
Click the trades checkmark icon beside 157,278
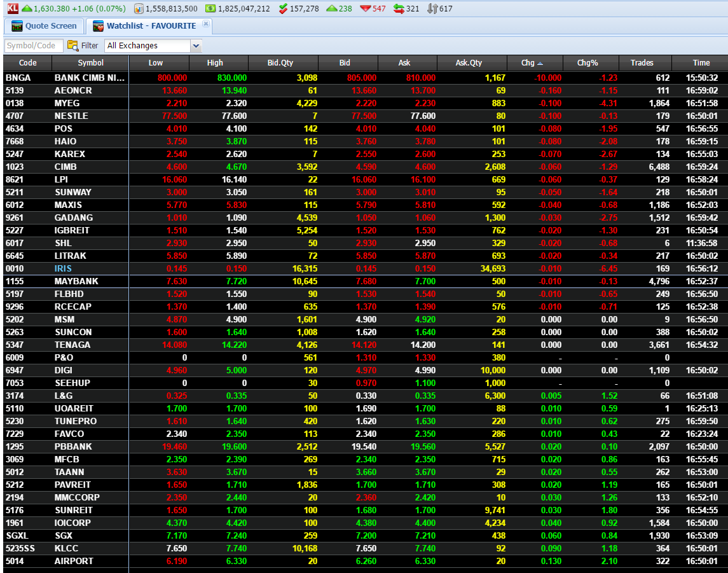coord(283,8)
